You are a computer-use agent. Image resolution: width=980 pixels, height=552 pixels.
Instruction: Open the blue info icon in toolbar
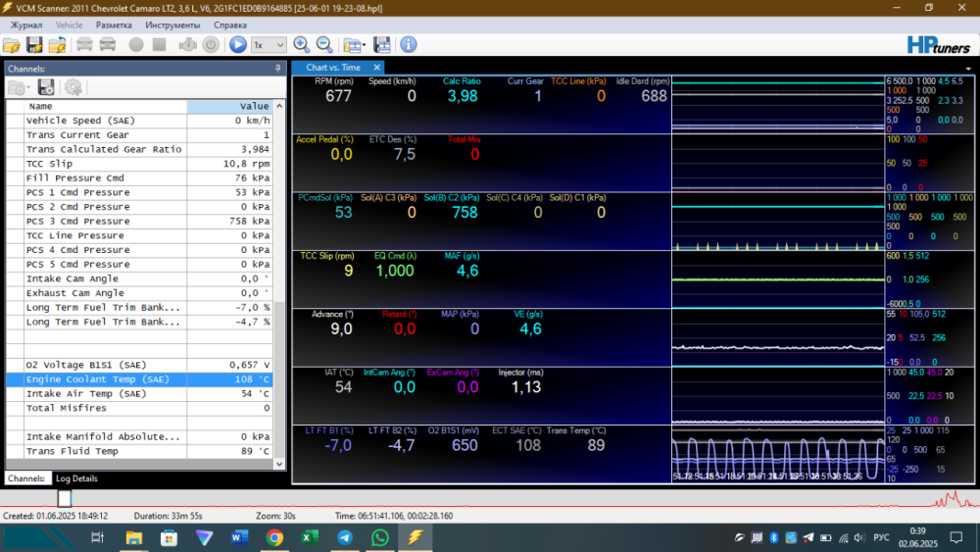[408, 45]
